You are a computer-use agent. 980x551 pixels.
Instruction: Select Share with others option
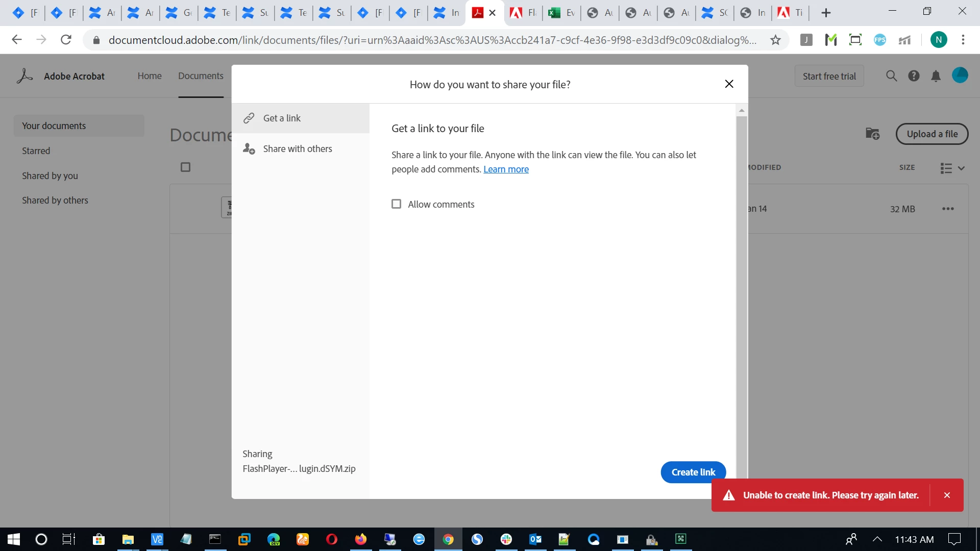298,148
